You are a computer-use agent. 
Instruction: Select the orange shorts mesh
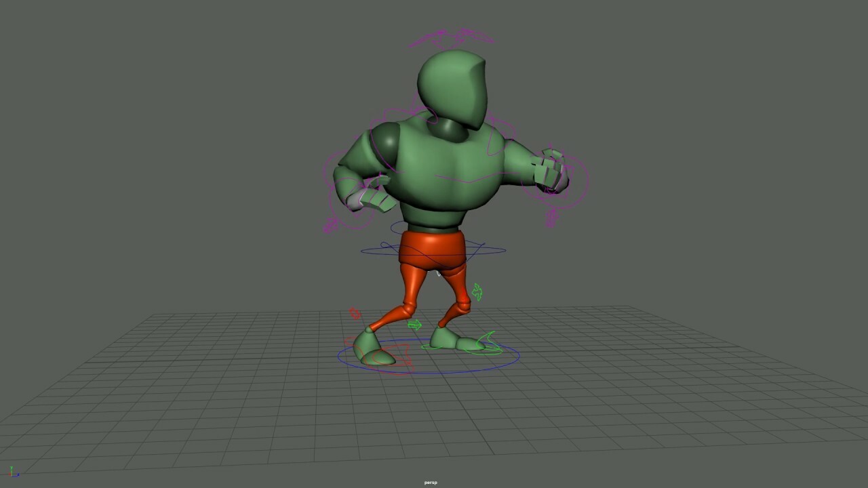[x=432, y=249]
